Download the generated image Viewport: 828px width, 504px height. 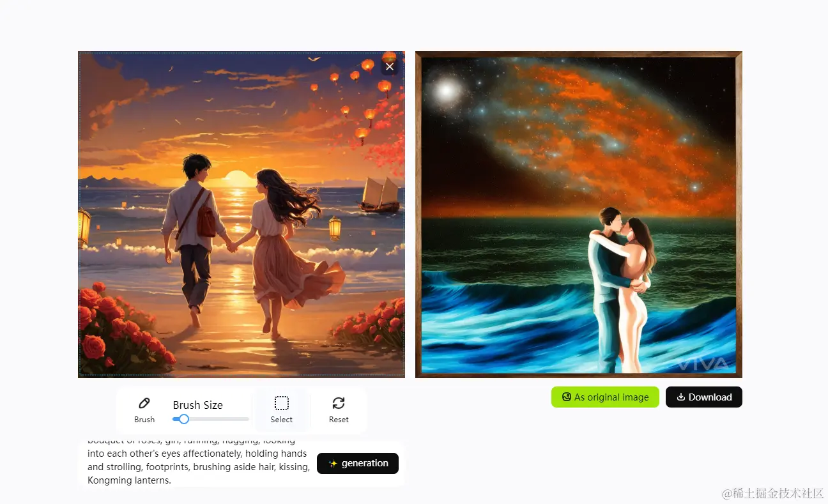click(704, 397)
